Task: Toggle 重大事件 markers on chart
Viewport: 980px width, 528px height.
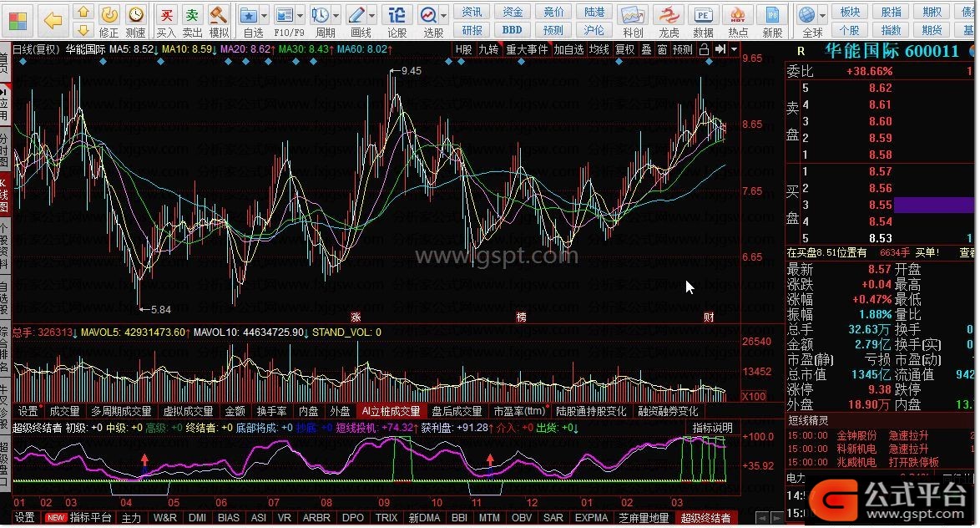Action: click(527, 49)
